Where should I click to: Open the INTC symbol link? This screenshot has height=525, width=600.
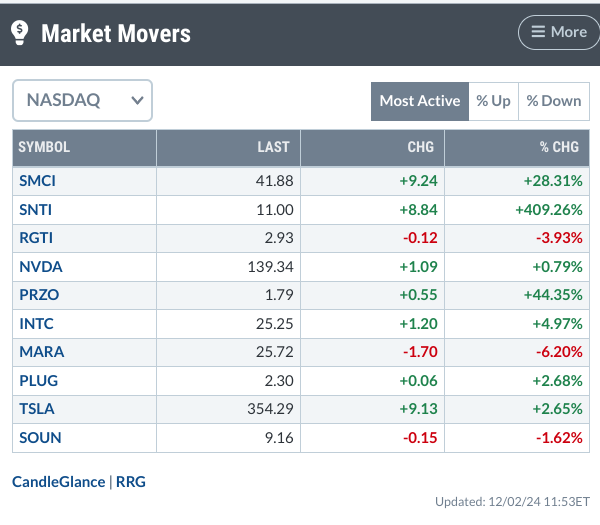[36, 324]
